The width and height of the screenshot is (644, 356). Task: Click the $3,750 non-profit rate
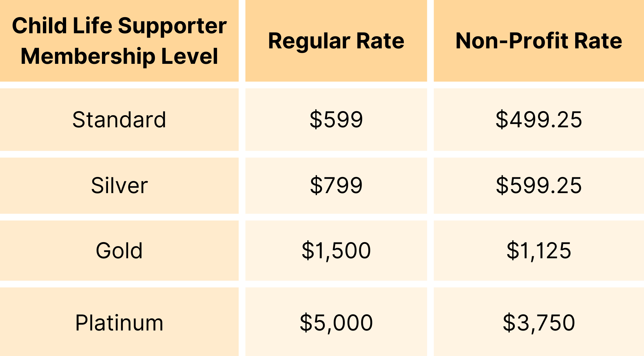[539, 322]
